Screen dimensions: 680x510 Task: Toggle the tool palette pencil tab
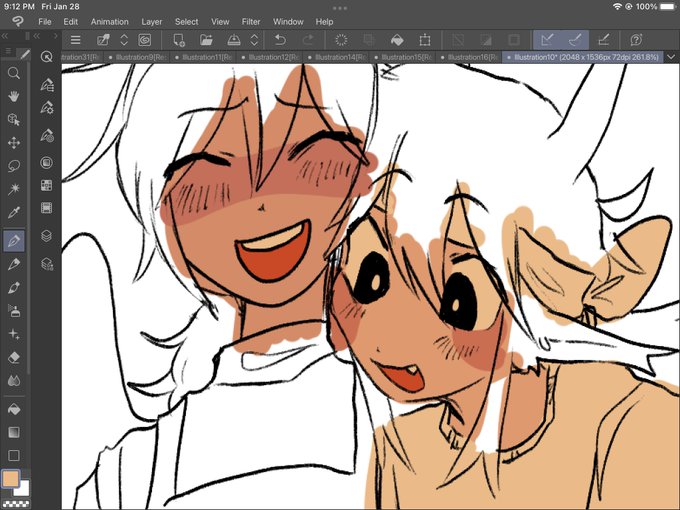click(x=23, y=54)
